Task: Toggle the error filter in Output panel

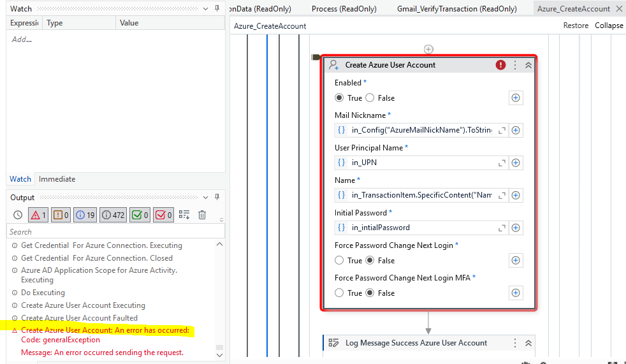Action: click(x=38, y=215)
